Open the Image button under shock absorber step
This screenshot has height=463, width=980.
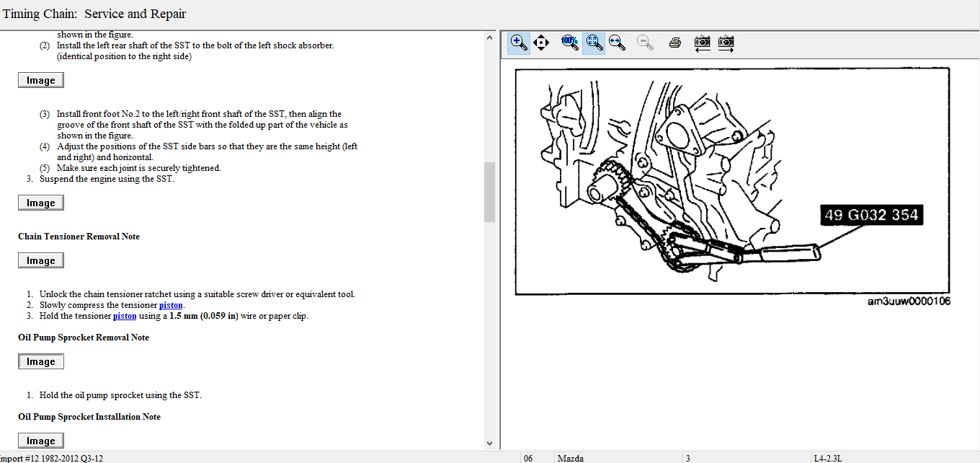[41, 80]
